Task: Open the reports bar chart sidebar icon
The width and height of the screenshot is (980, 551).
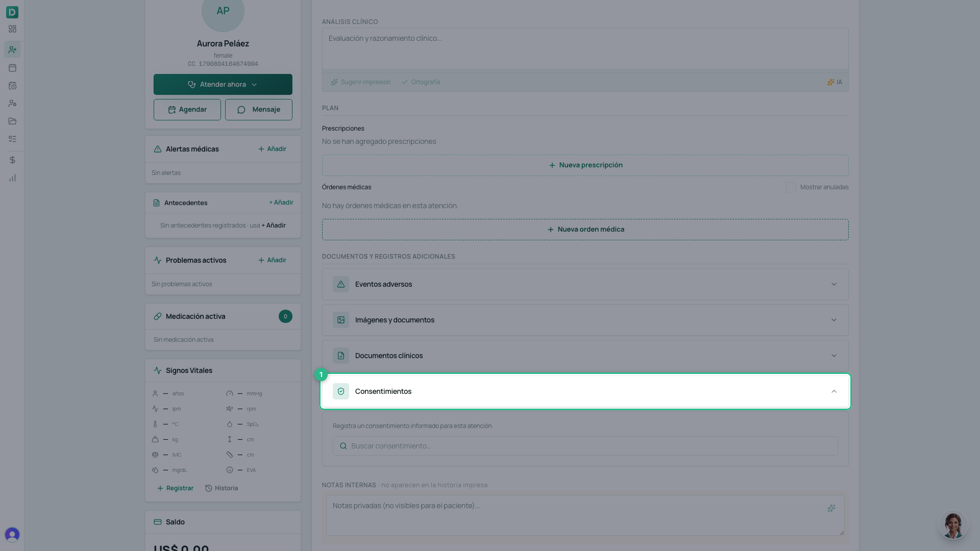Action: 12,178
